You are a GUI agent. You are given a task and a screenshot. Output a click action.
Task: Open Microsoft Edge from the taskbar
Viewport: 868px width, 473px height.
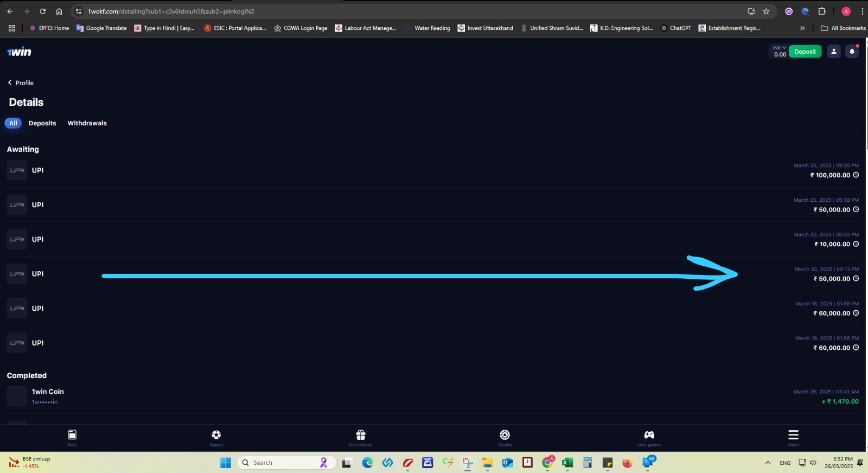[x=368, y=463]
